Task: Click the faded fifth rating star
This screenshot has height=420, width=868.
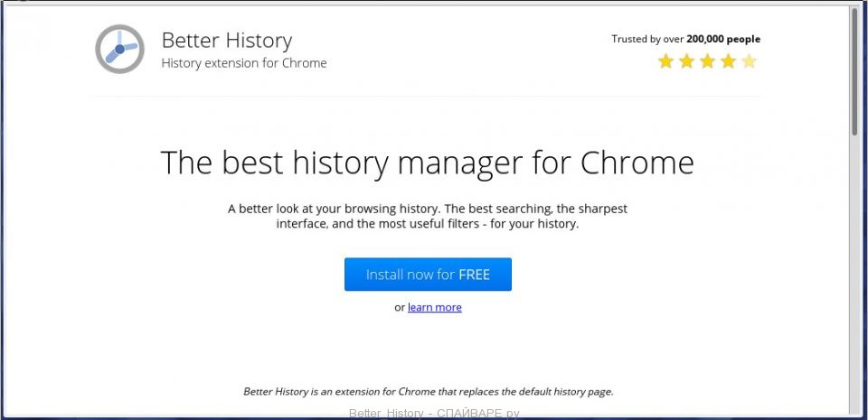Action: [x=749, y=61]
